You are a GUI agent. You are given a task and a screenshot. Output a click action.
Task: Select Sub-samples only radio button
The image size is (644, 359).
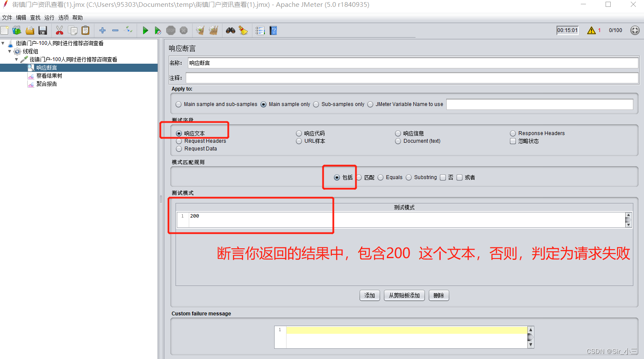coord(316,104)
